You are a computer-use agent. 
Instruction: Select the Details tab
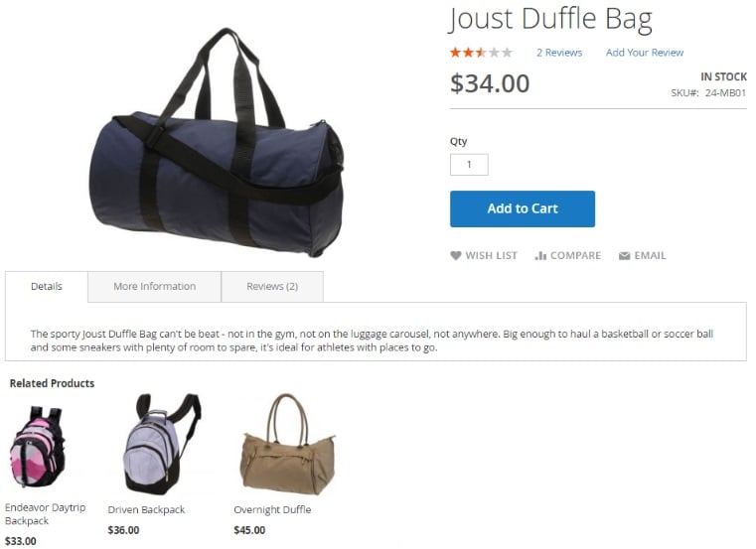click(47, 286)
